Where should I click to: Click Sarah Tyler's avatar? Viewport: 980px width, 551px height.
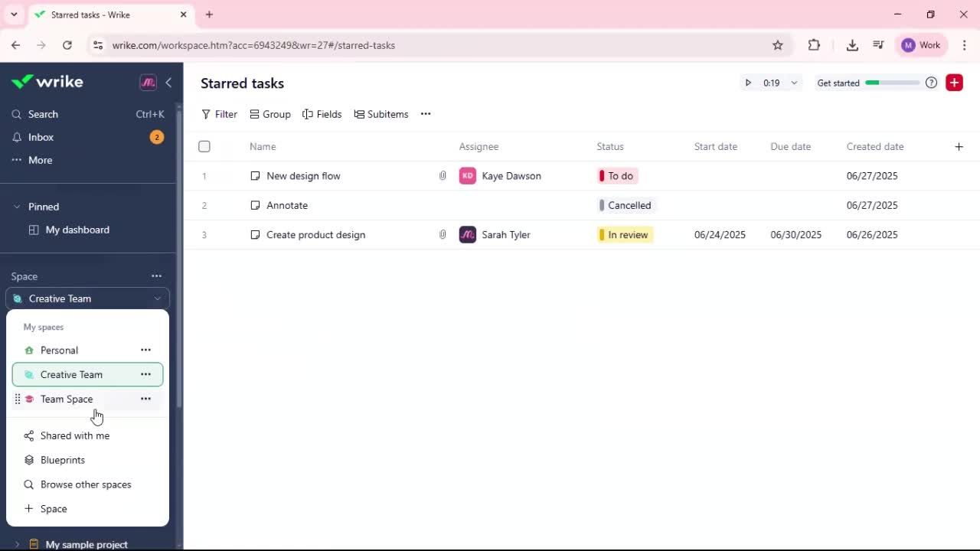(x=467, y=235)
